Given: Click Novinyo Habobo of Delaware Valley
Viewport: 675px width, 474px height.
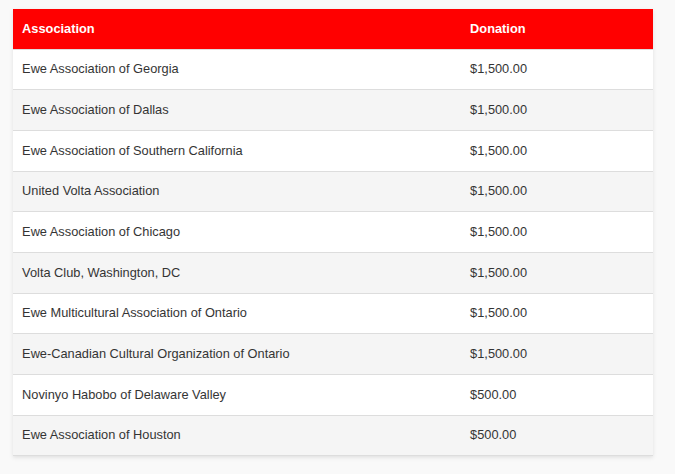Looking at the screenshot, I should coord(124,395).
